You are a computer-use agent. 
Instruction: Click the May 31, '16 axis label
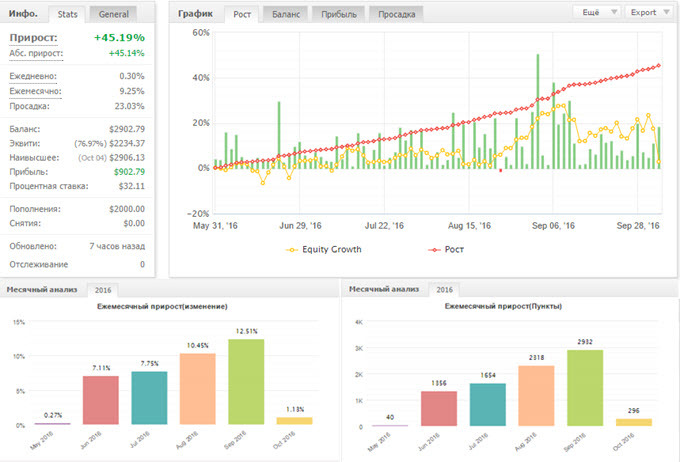pyautogui.click(x=215, y=226)
